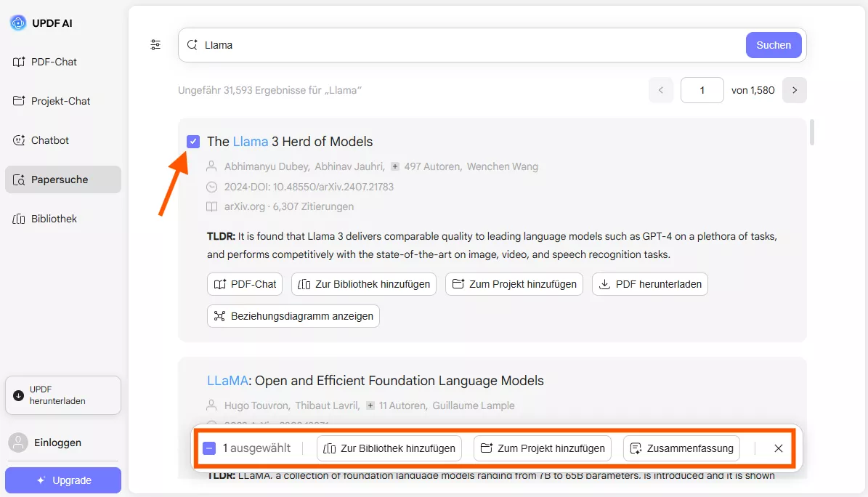Click author Abhinav Jauhri
The image size is (868, 497).
click(x=349, y=166)
